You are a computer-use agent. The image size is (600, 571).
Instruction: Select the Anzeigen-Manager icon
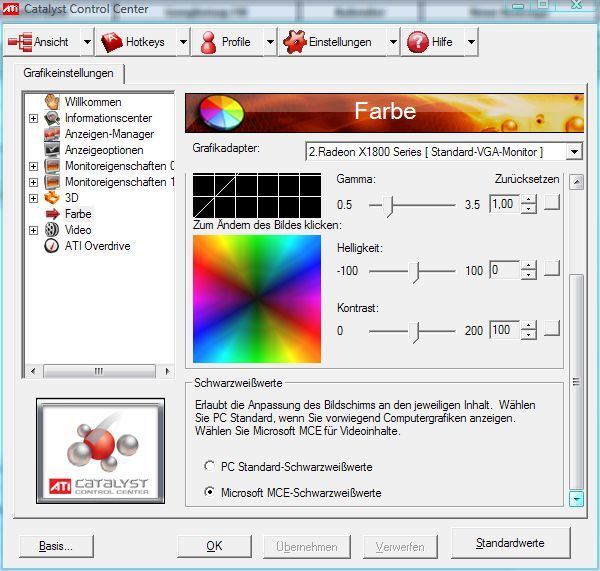pos(52,134)
